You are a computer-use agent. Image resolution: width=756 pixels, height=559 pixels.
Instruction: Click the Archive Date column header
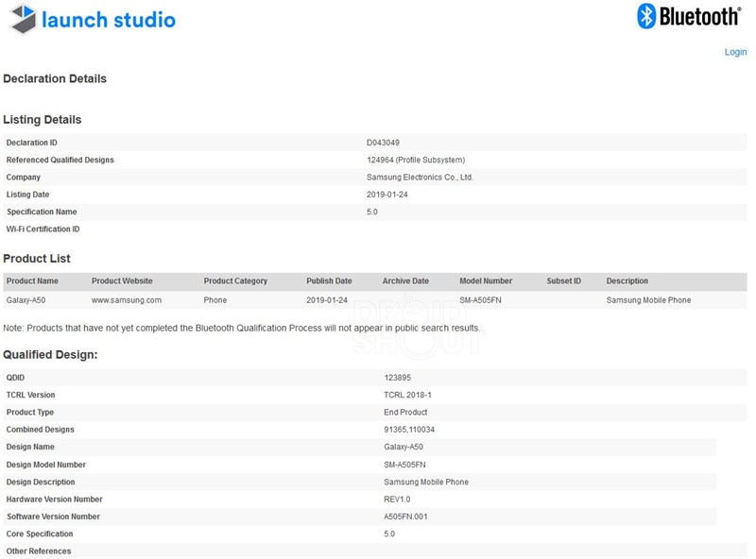point(405,281)
